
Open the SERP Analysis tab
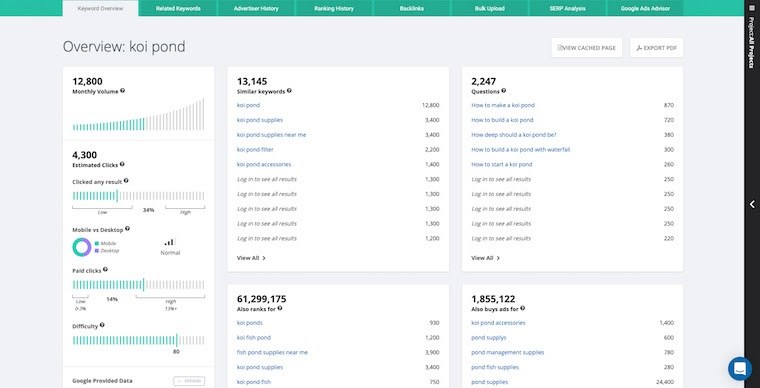tap(567, 8)
